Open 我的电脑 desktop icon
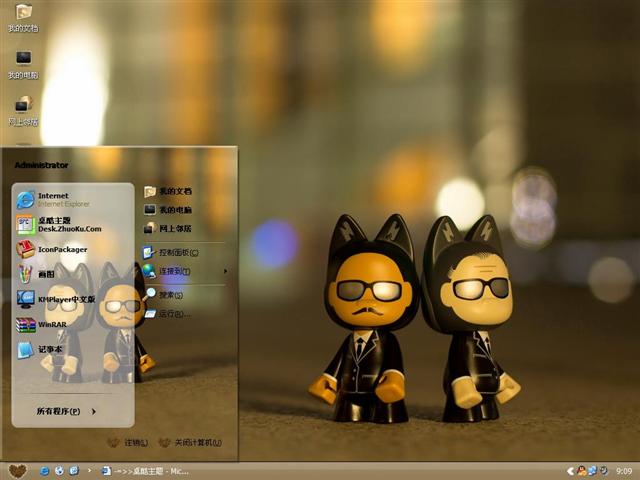Viewport: 640px width, 480px height. [x=23, y=65]
